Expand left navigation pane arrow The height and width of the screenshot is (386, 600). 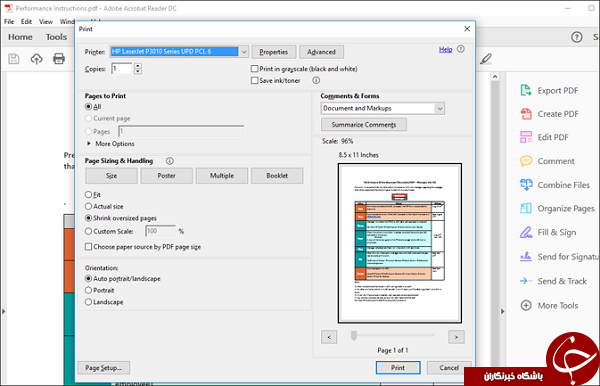coord(3,311)
